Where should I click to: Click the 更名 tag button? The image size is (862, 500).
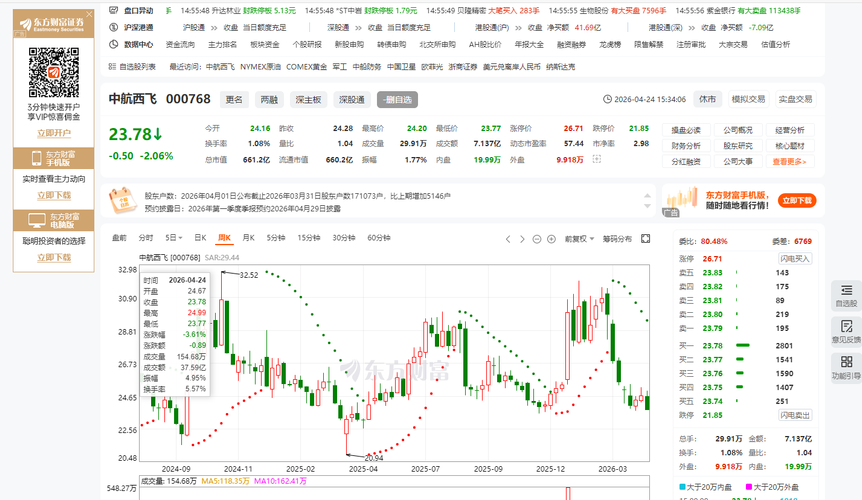click(234, 99)
